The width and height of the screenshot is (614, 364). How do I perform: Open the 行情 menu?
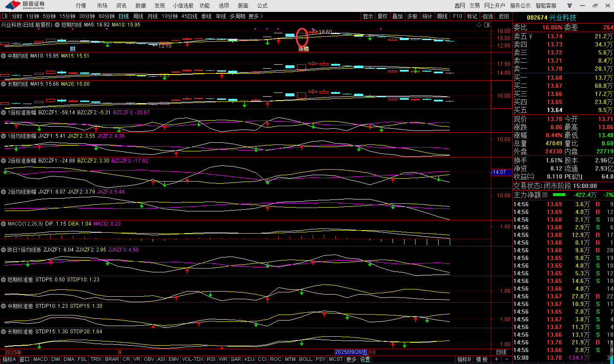81,6
